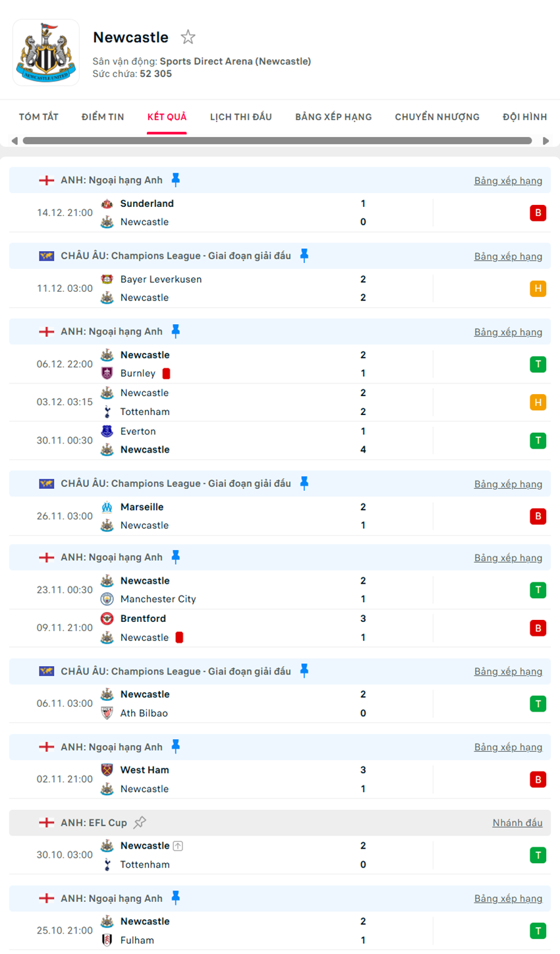560x954 pixels.
Task: Click the Marseille club crest
Action: tap(107, 507)
